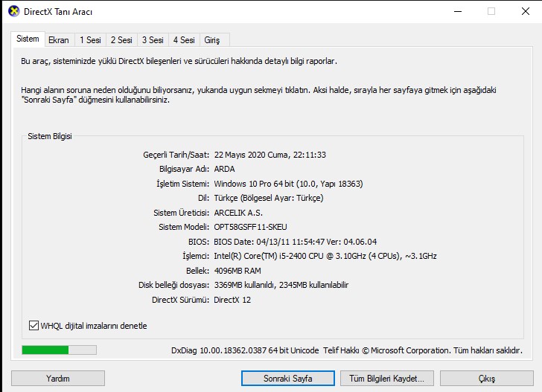
Task: Close the DirectX Tanı Aracı window
Action: coord(526,11)
